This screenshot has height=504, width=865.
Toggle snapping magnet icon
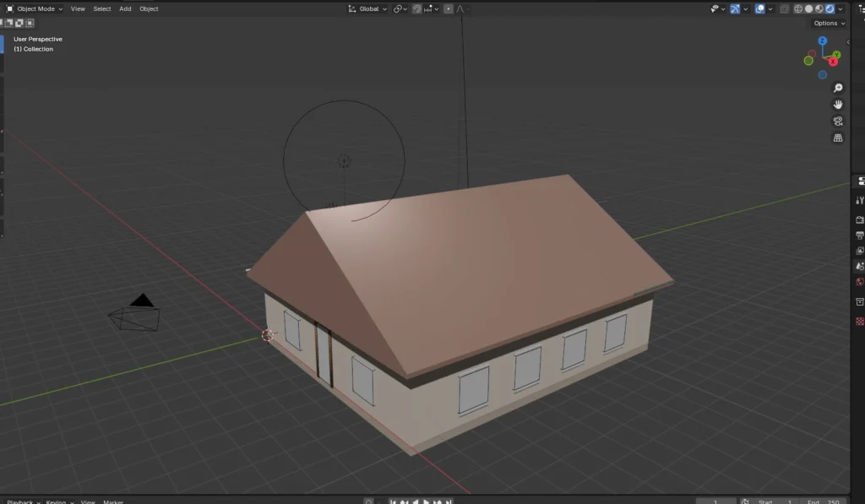tap(416, 8)
